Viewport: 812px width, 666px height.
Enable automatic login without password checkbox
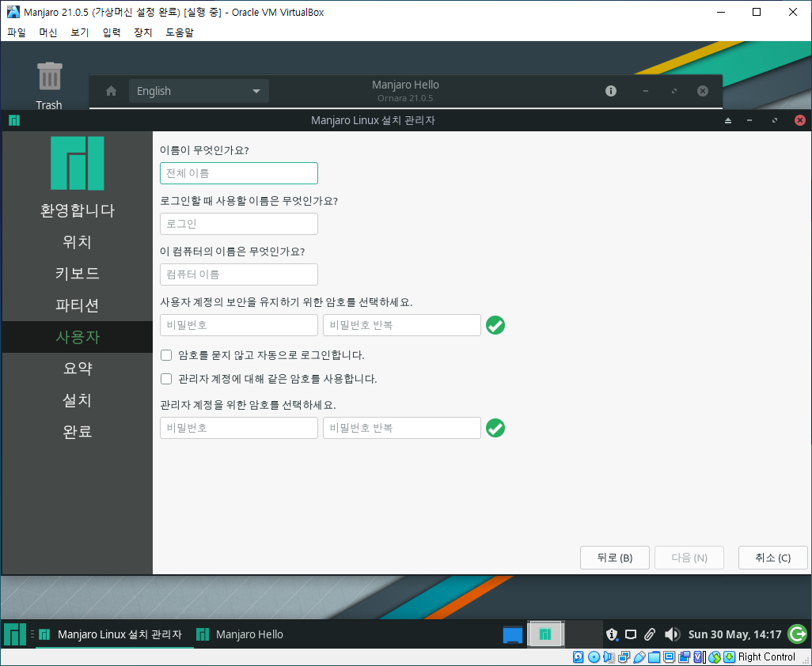pyautogui.click(x=166, y=355)
